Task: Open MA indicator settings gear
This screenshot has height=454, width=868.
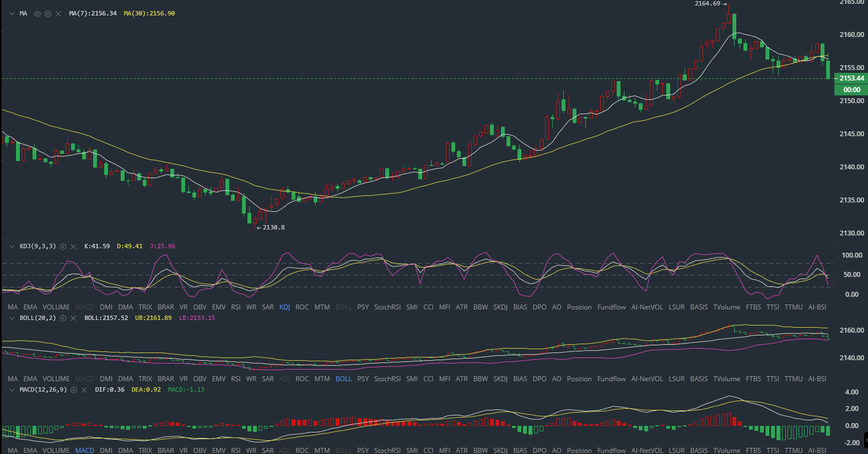Action: tap(48, 14)
